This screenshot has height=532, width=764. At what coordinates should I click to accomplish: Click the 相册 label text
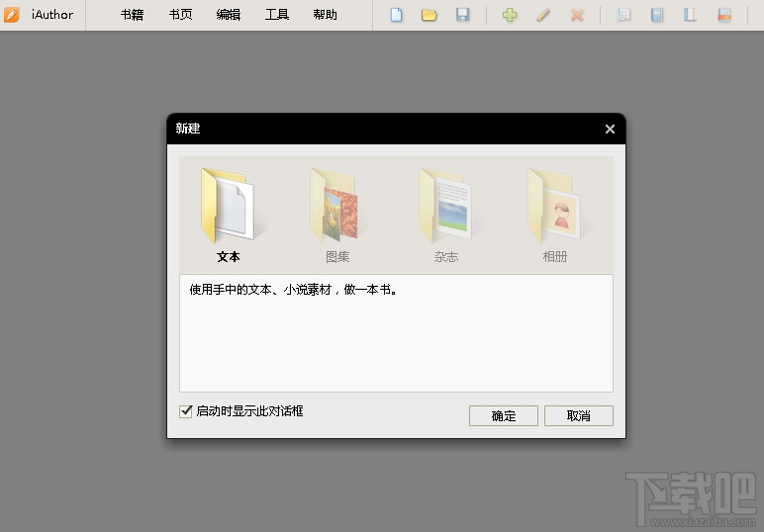tap(555, 256)
